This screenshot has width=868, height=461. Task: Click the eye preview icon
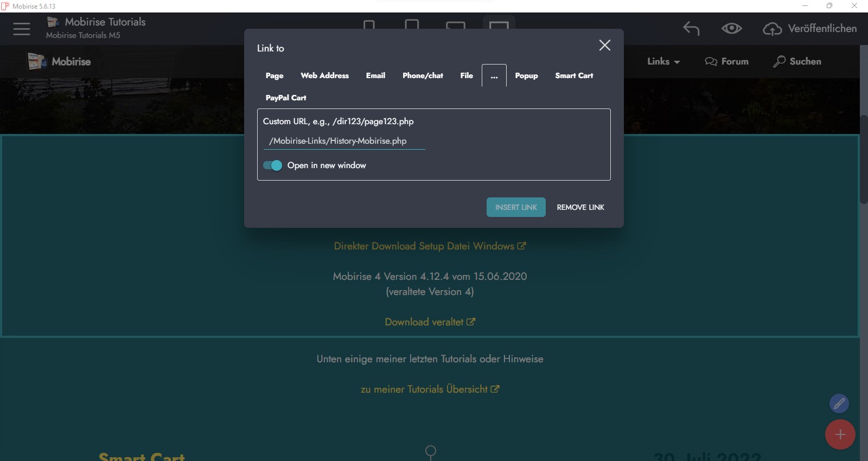tap(731, 28)
